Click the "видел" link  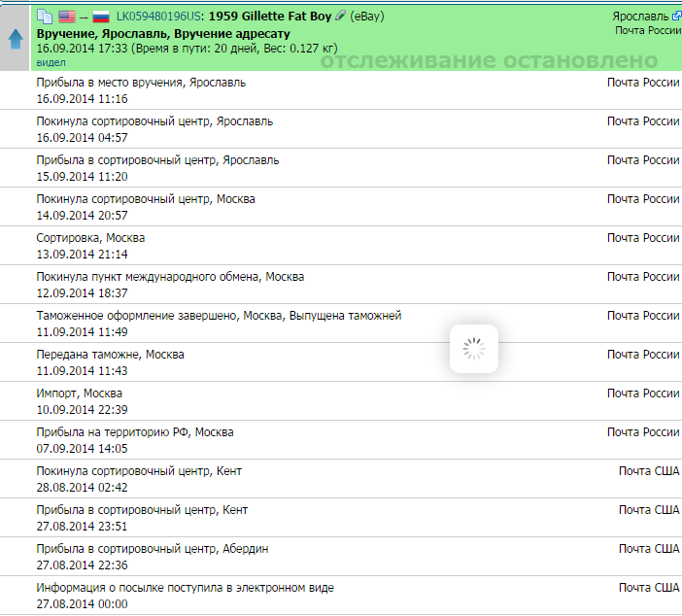point(51,62)
